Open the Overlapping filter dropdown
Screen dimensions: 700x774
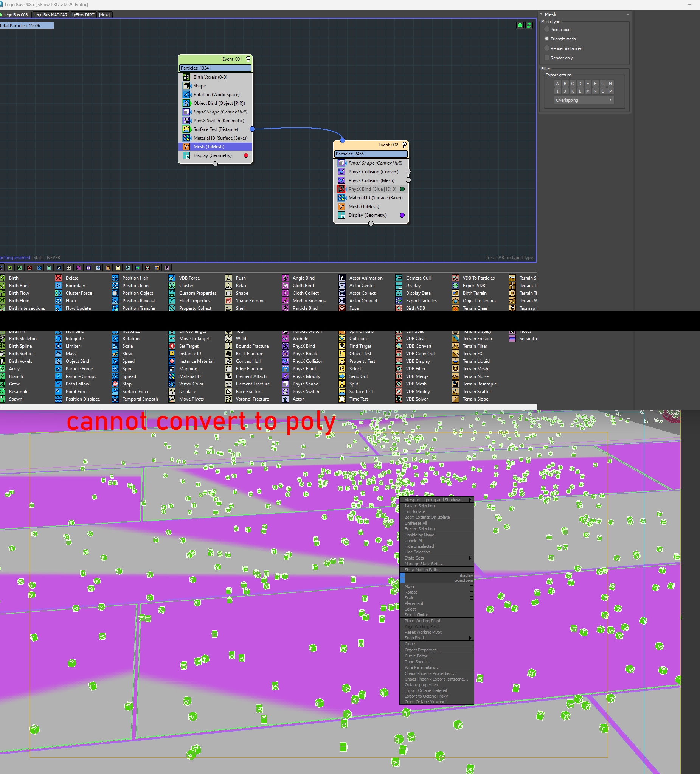[x=584, y=100]
